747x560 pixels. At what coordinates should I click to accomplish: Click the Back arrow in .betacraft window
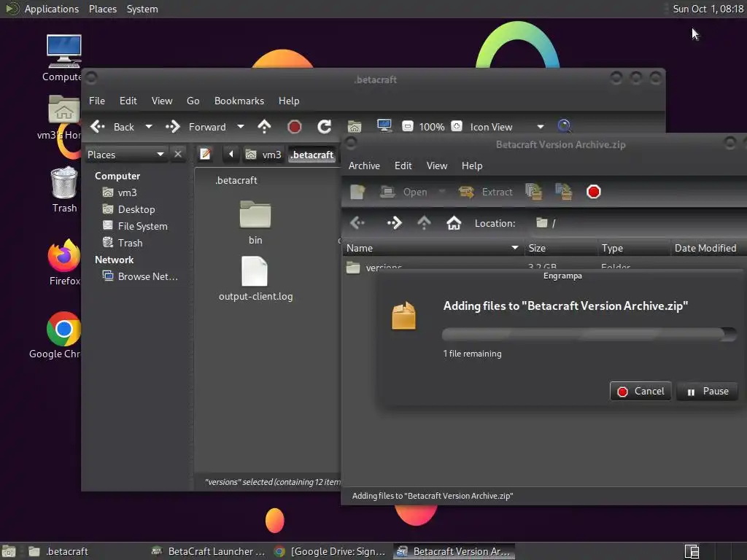coord(112,127)
